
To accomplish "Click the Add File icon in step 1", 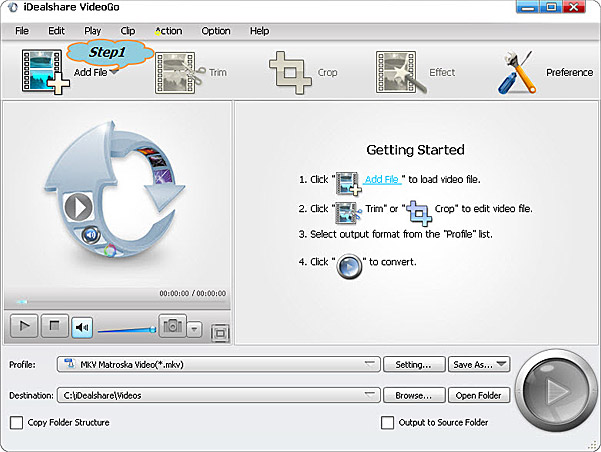I will click(x=348, y=184).
